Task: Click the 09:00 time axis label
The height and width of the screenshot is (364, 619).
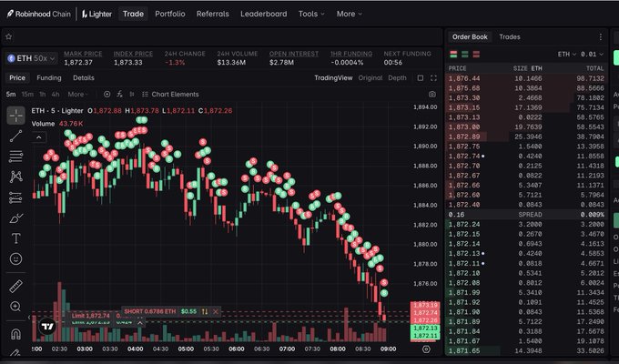Action: [388, 349]
